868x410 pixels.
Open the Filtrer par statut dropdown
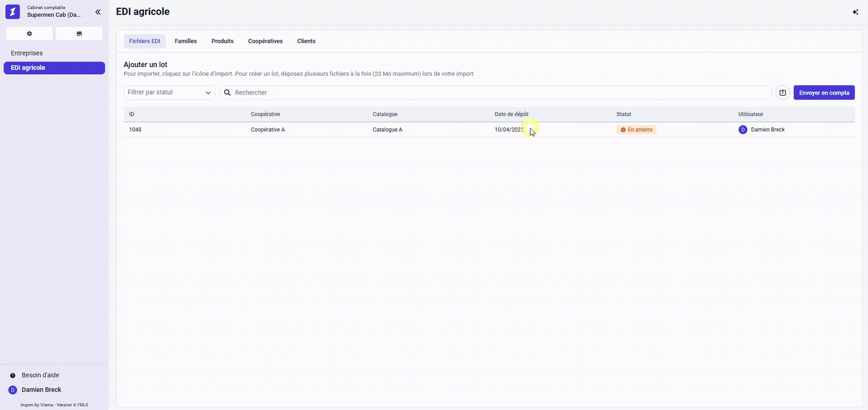coord(170,92)
